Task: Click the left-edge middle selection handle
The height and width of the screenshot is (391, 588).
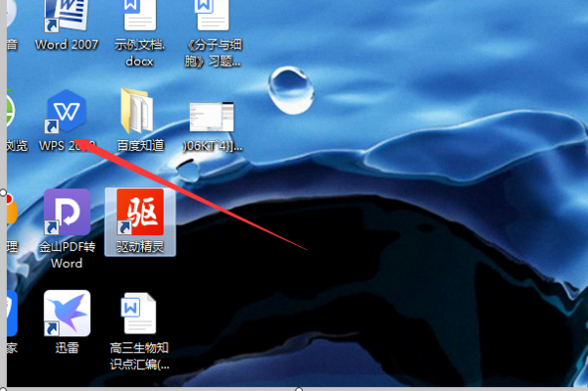Action: pos(3,193)
